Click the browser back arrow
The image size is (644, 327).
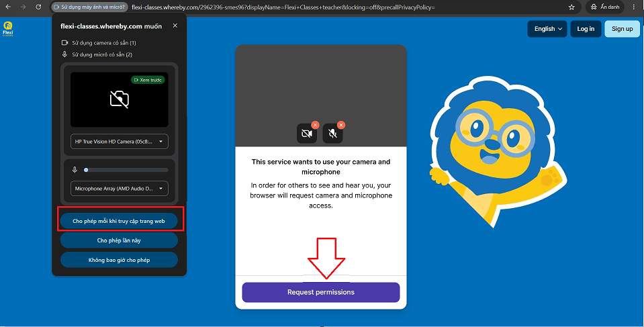point(8,7)
